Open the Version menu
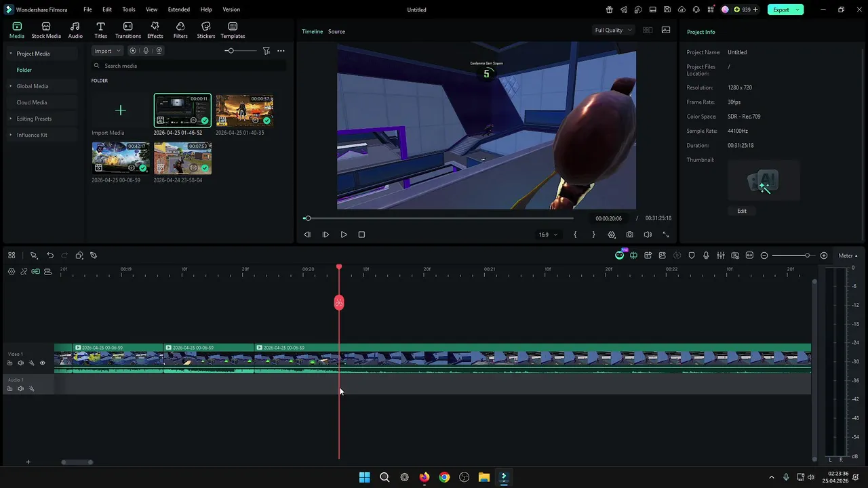The height and width of the screenshot is (488, 868). coord(231,9)
